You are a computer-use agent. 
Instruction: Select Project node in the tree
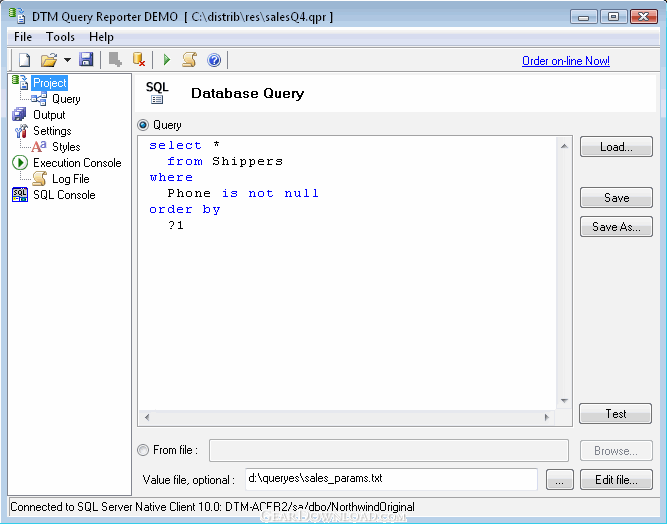[x=50, y=83]
